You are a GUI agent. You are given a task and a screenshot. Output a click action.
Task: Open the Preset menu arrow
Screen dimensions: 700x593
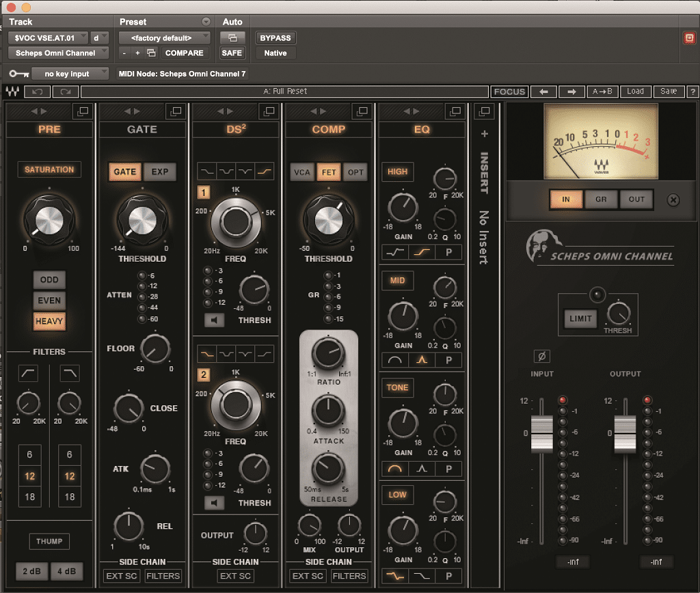pyautogui.click(x=206, y=22)
